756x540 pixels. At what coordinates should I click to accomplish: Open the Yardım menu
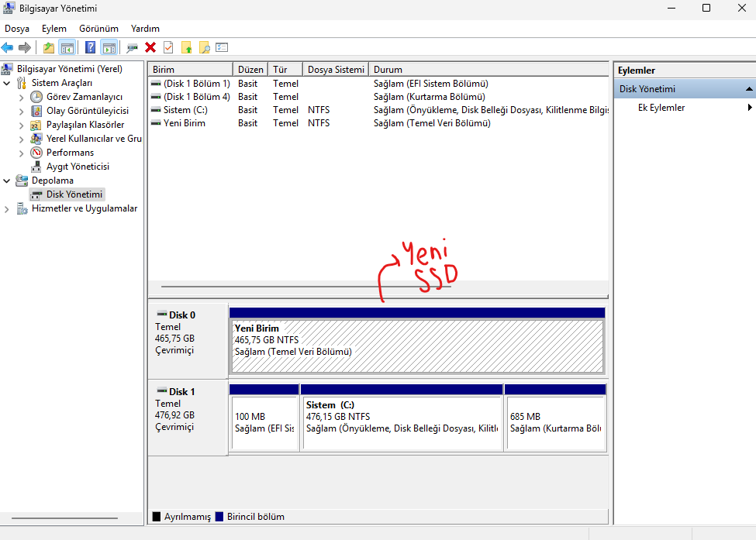tap(145, 29)
